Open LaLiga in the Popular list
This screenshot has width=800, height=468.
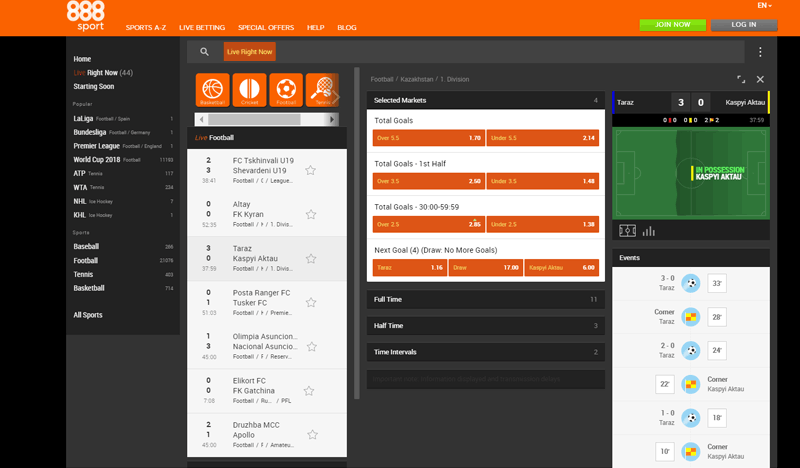84,118
